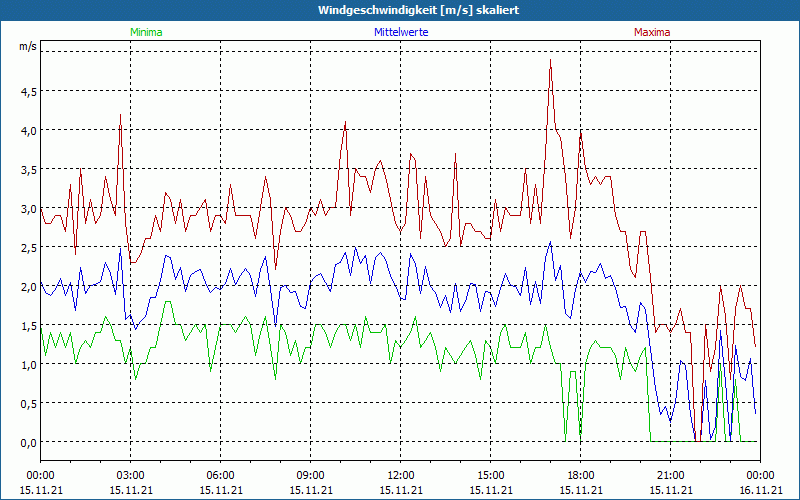The height and width of the screenshot is (500, 800).
Task: Click the 21:00 time label on the x-axis
Action: [670, 476]
